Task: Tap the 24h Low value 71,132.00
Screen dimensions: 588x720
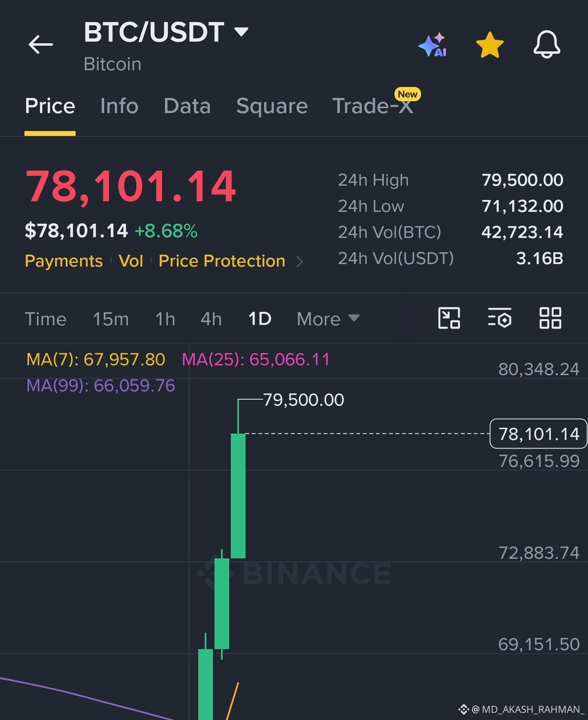Action: [x=522, y=206]
